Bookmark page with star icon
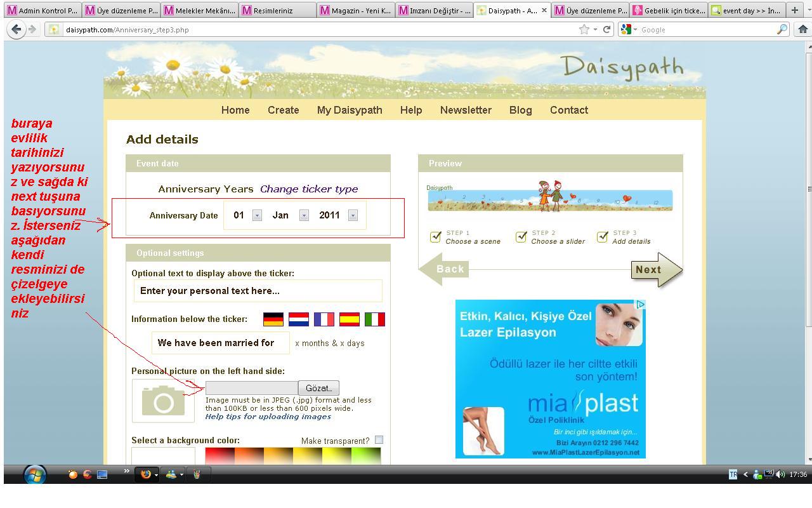The image size is (812, 508). click(584, 29)
